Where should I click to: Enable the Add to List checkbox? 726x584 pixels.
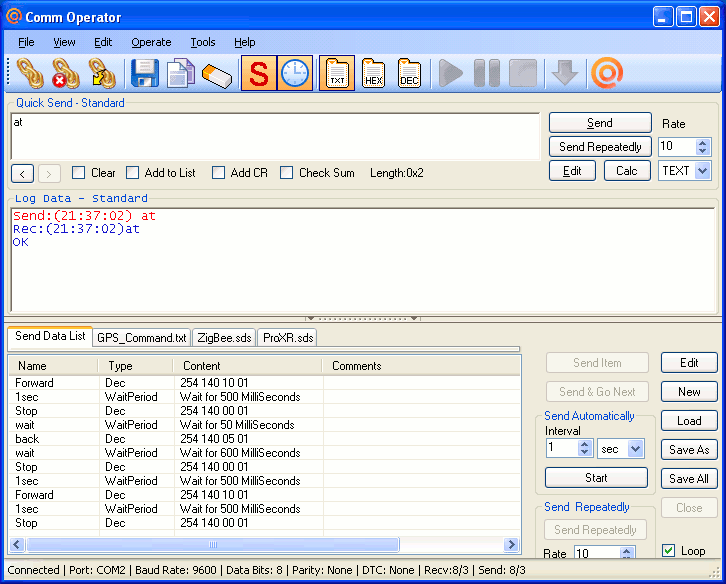132,173
